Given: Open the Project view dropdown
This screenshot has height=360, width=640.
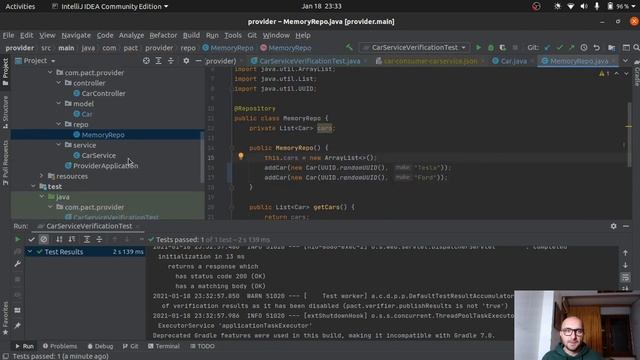Looking at the screenshot, I should (x=35, y=61).
